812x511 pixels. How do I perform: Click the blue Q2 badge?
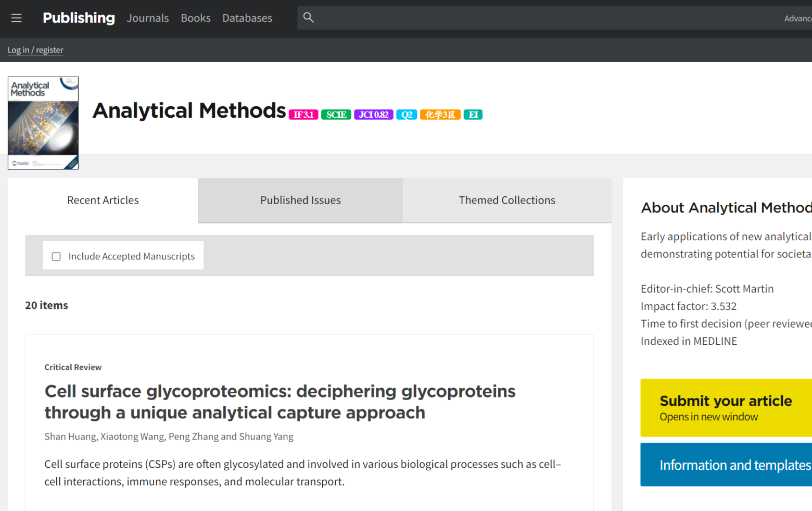coord(407,115)
